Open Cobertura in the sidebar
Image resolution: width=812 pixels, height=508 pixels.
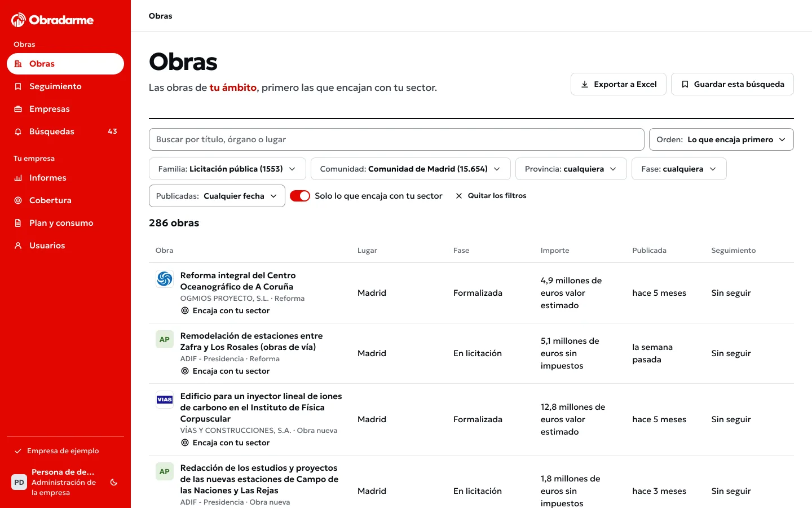click(x=65, y=200)
